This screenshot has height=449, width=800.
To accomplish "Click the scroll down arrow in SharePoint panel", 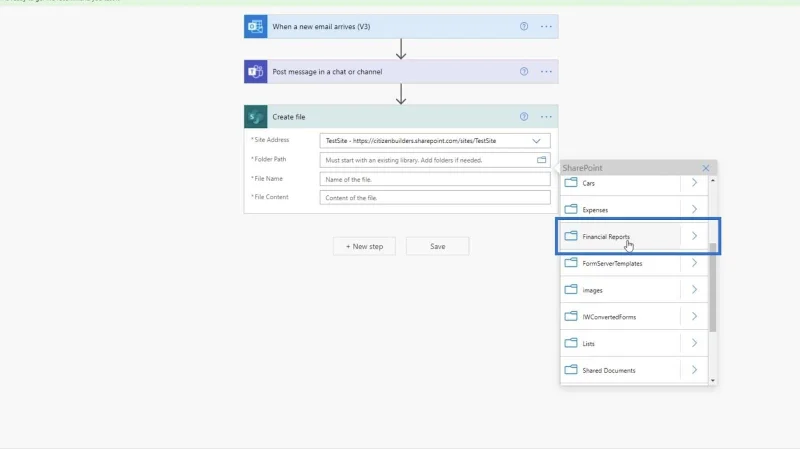I will (713, 381).
